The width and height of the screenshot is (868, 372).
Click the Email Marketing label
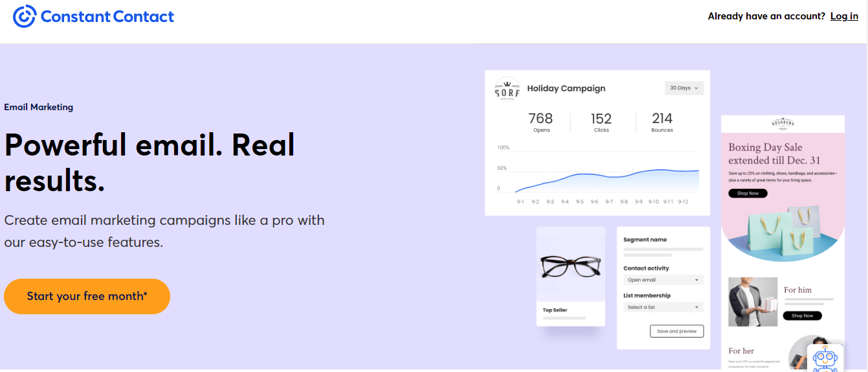[39, 107]
